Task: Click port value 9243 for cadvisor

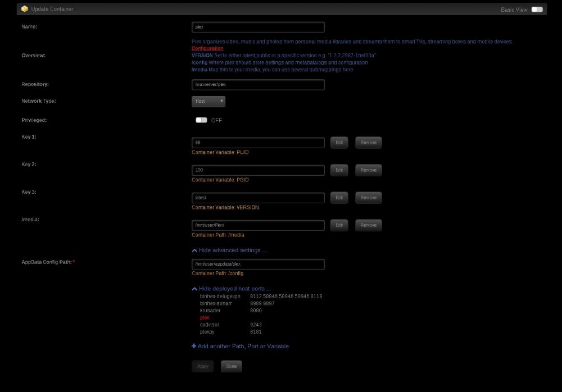Action: pos(256,325)
